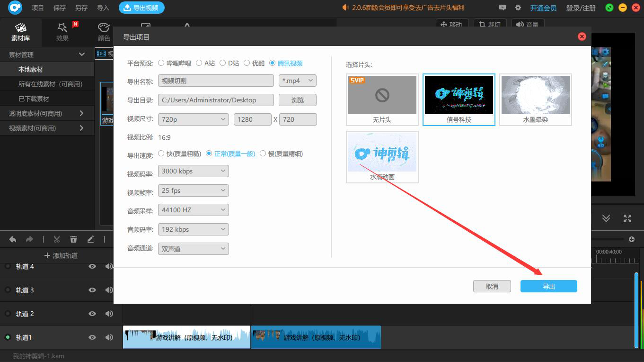Enter fullscreen preview via expand icon
The width and height of the screenshot is (644, 362).
click(x=627, y=218)
